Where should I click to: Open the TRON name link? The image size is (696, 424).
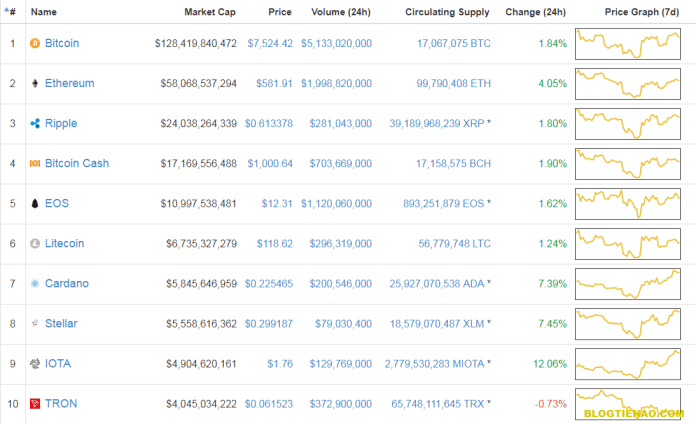61,404
